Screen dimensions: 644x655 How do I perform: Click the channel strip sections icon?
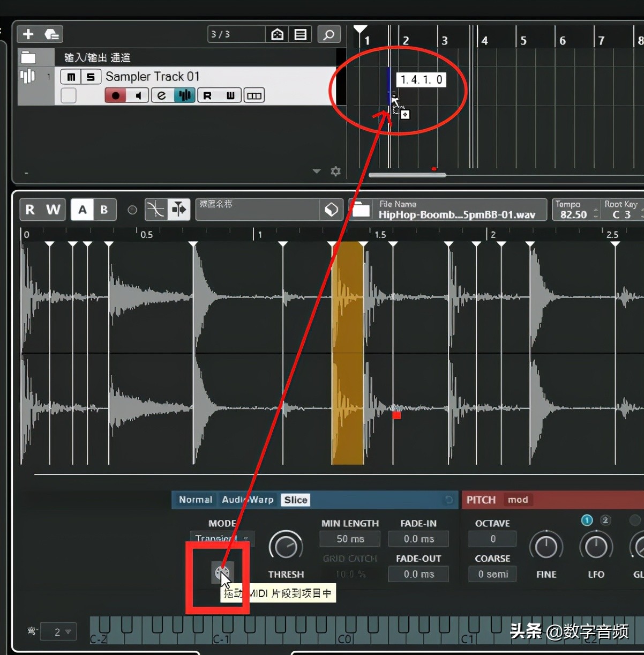click(254, 95)
